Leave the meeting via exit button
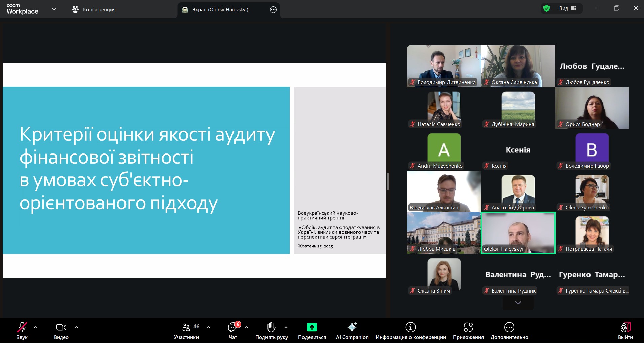Viewport: 644px width, 343px height. (625, 330)
